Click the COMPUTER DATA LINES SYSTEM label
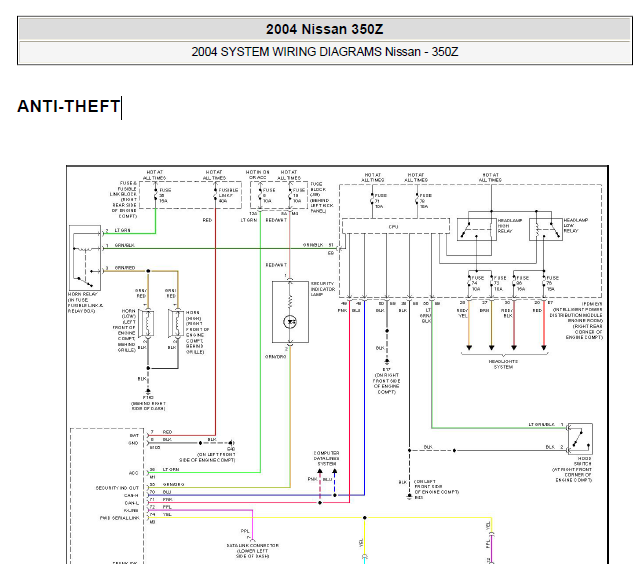 [326, 458]
